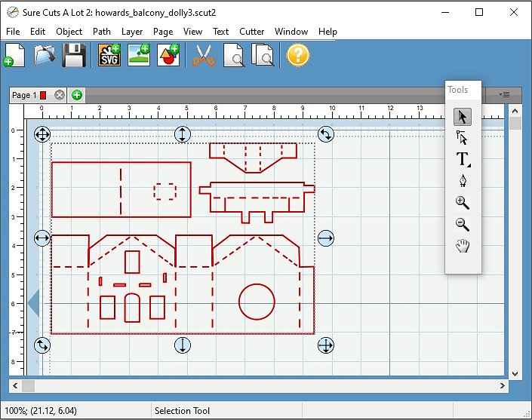Select the Zoom In magnifier tool
Viewport: 532px width, 420px height.
pyautogui.click(x=463, y=203)
